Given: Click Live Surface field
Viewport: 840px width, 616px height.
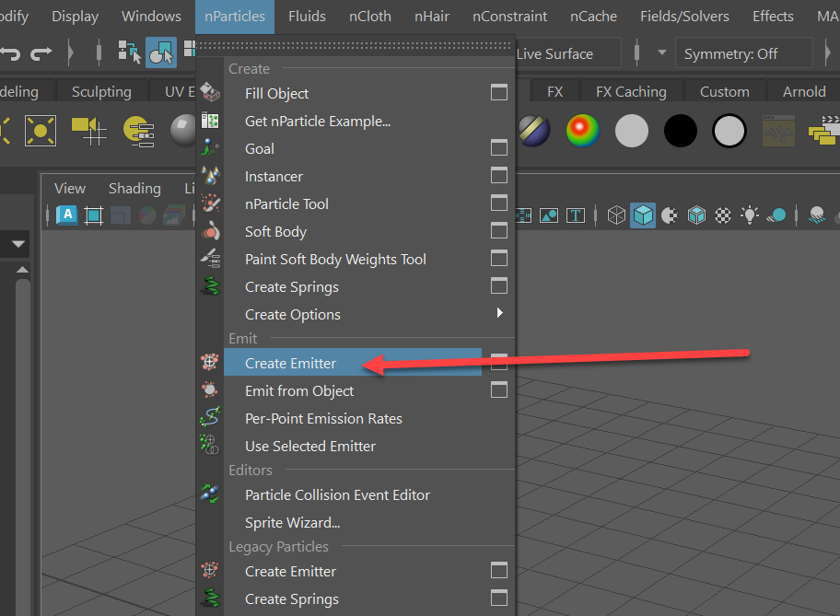Looking at the screenshot, I should tap(568, 53).
